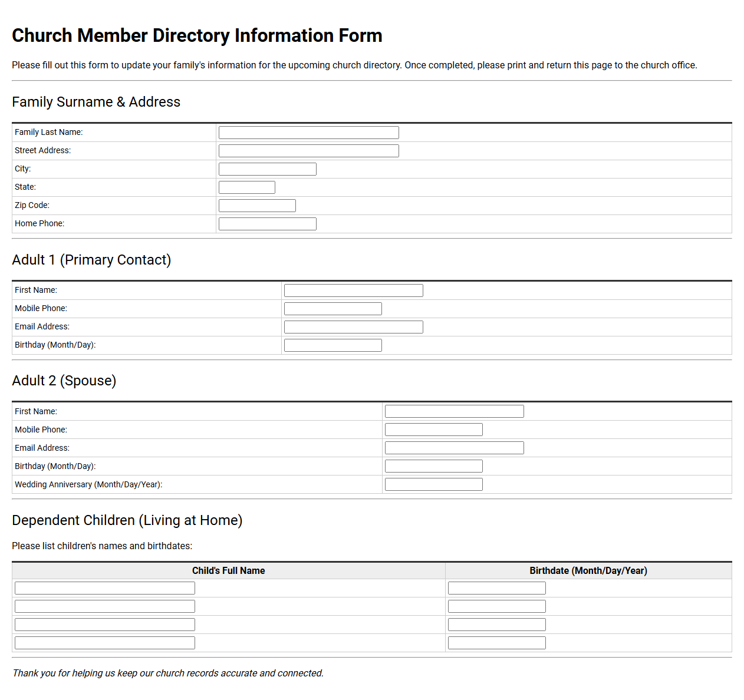Click the 'State:' label
The image size is (744, 700).
[25, 187]
